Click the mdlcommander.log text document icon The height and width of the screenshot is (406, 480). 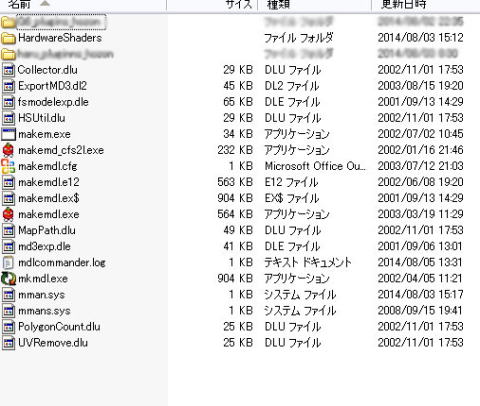click(8, 263)
